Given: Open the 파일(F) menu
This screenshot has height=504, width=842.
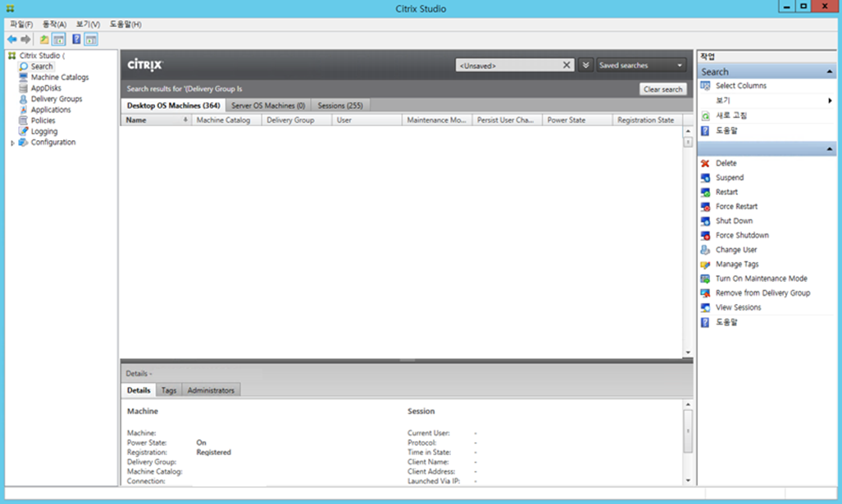Looking at the screenshot, I should [21, 24].
